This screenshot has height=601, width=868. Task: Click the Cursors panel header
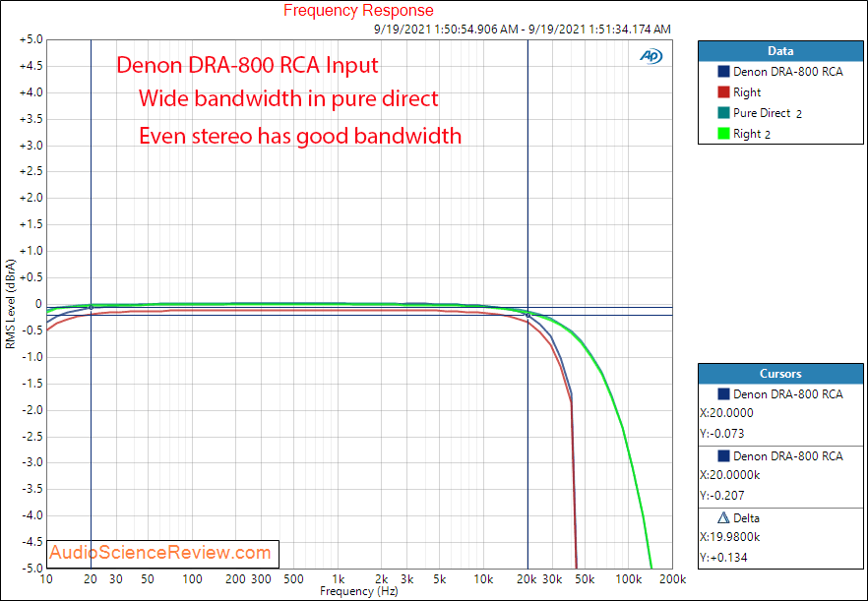pos(780,374)
